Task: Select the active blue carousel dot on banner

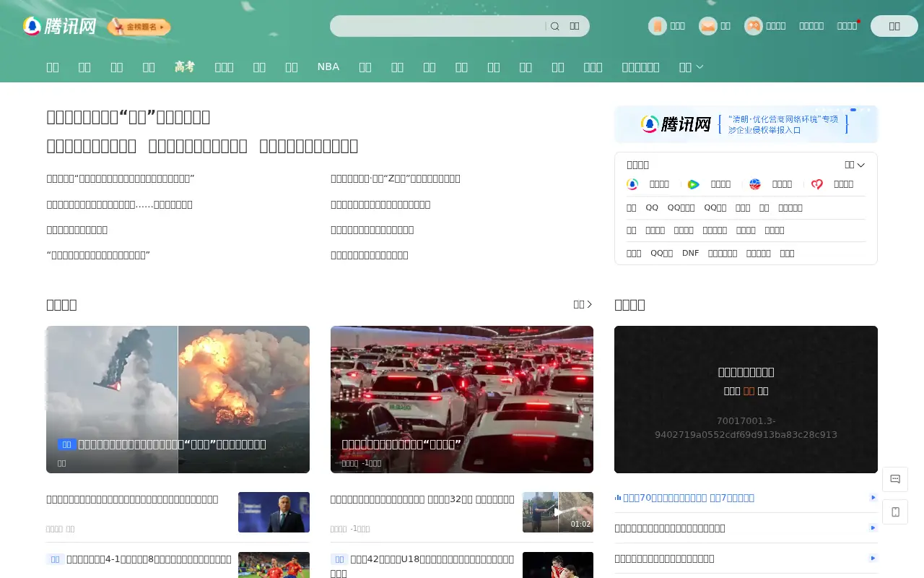Action: coord(853,110)
